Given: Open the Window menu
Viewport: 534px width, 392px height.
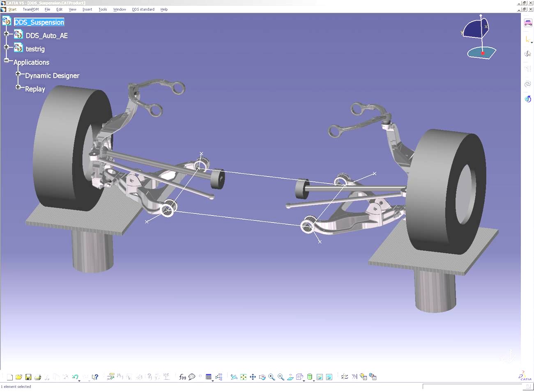Looking at the screenshot, I should [x=120, y=9].
